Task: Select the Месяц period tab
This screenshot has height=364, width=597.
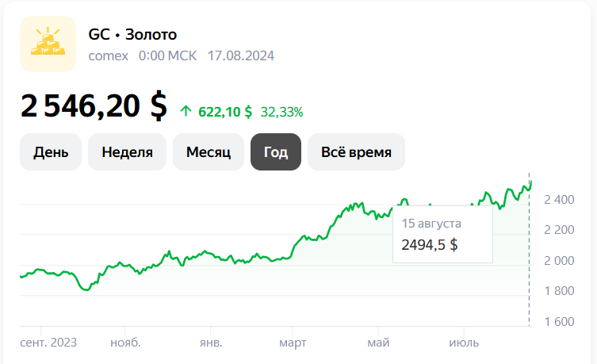Action: [x=209, y=152]
